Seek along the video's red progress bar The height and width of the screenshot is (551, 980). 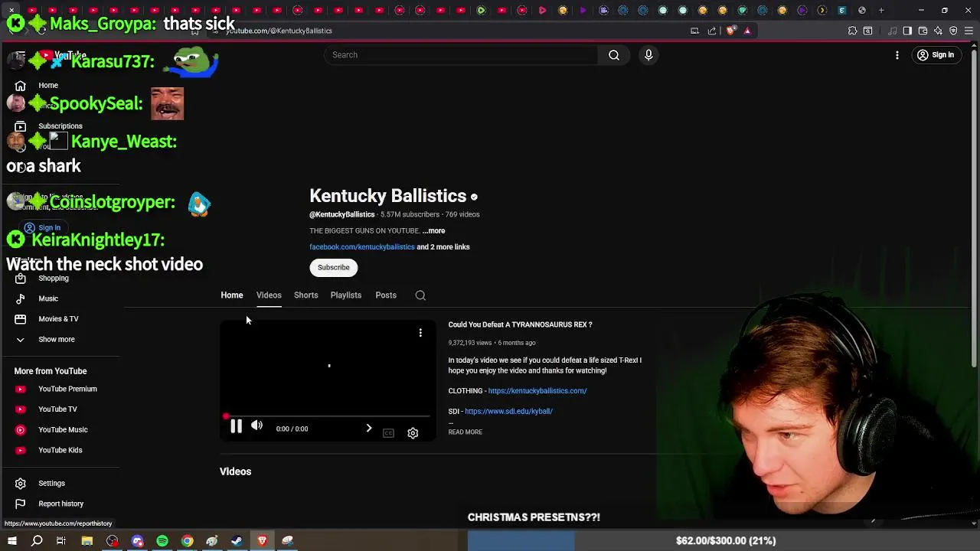pos(328,416)
